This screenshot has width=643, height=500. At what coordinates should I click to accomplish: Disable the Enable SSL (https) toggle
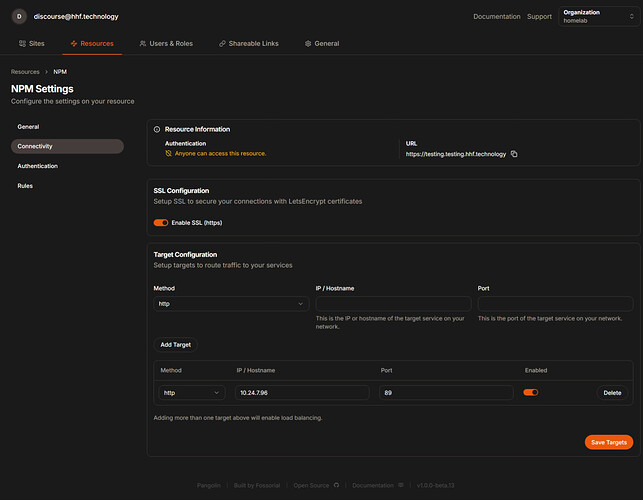[x=161, y=223]
